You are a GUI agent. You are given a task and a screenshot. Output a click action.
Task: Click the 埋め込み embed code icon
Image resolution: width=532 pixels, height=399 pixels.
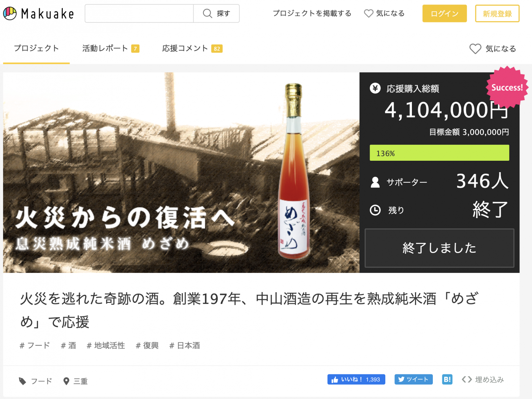pyautogui.click(x=467, y=379)
